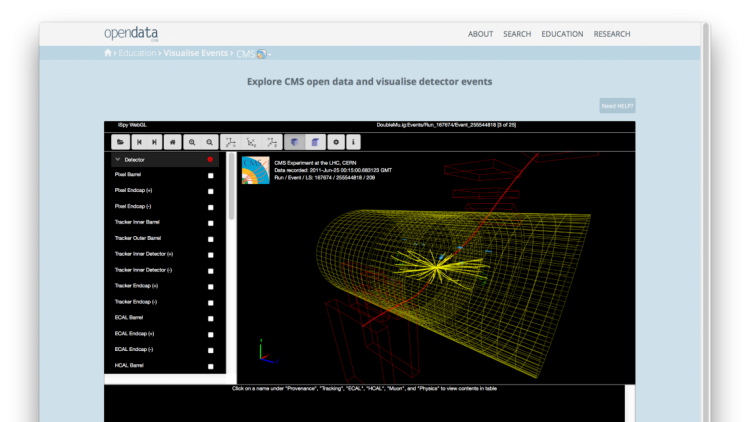The image size is (750, 422).
Task: Click the CMS logo in event display
Action: coord(255,170)
